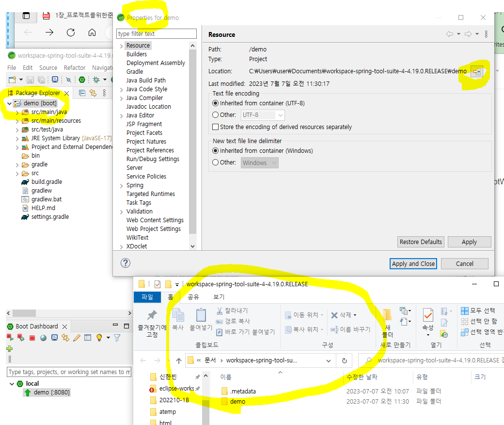Expand the Java Code Style node

pyautogui.click(x=121, y=90)
